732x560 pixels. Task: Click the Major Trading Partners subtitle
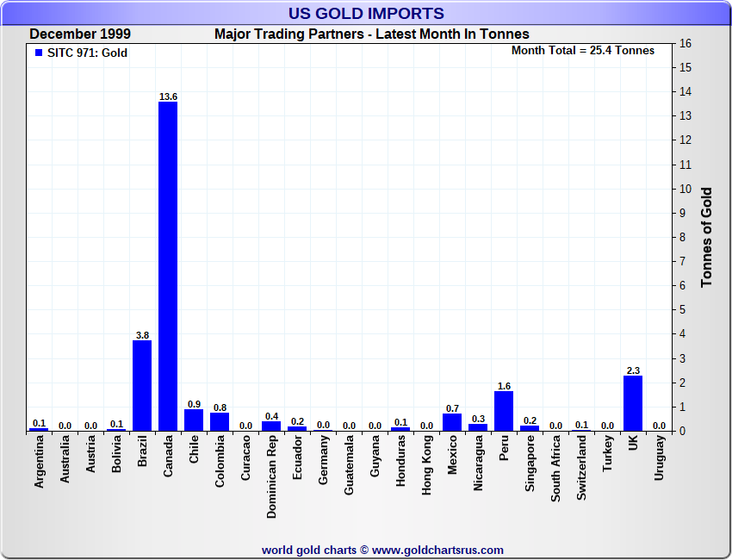point(371,34)
